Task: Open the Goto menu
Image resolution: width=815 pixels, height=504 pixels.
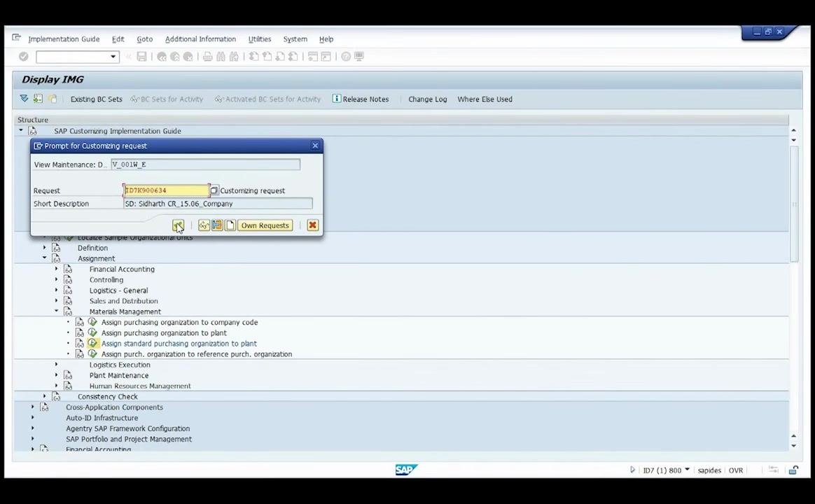Action: coord(144,39)
